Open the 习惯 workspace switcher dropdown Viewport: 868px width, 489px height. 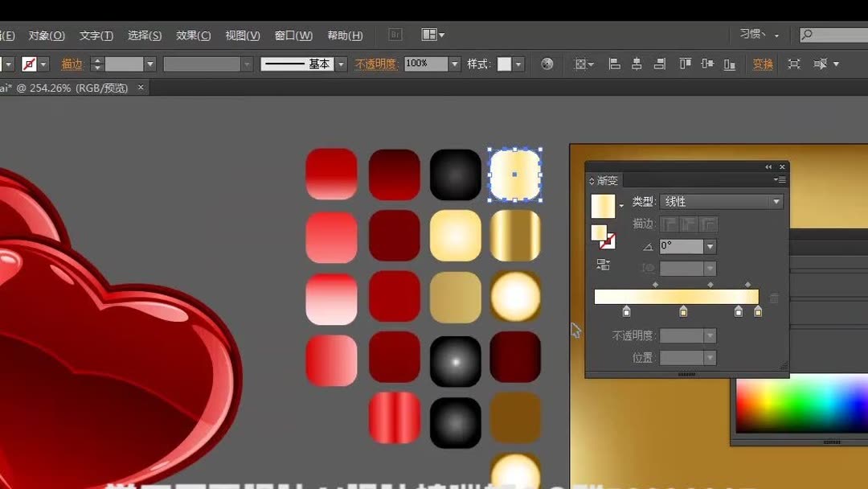759,35
